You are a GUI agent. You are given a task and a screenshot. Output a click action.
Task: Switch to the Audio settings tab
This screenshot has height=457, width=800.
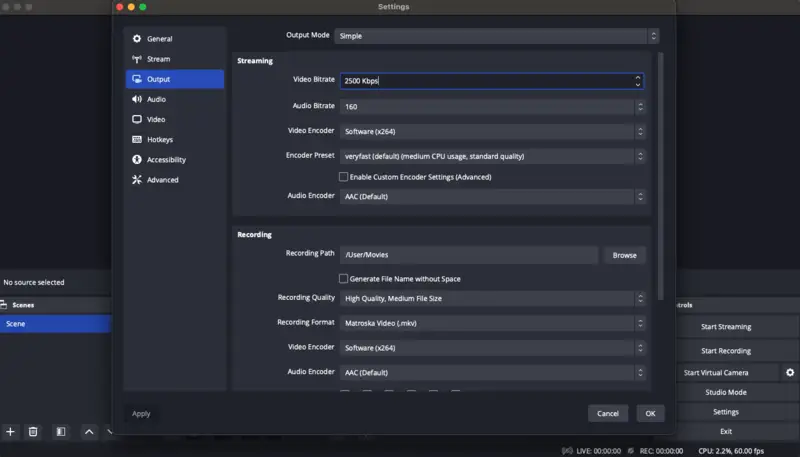point(175,99)
